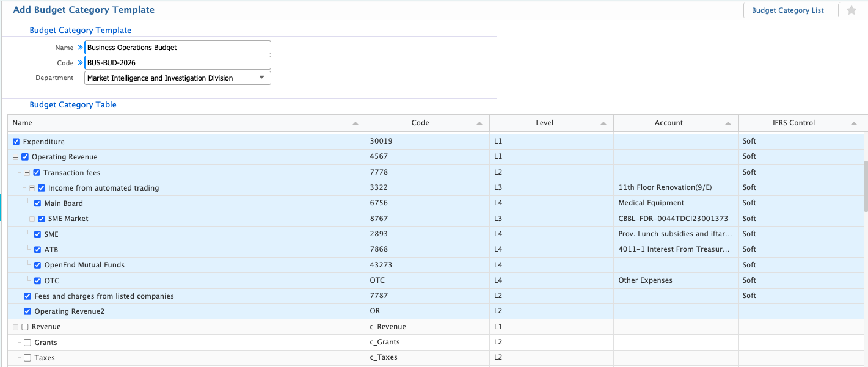This screenshot has width=868, height=367.
Task: Open the Department dropdown
Action: pyautogui.click(x=261, y=78)
